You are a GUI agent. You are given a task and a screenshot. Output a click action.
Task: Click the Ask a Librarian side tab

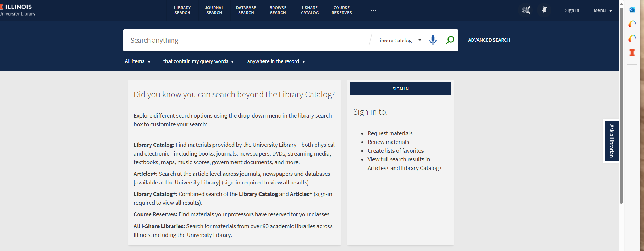(x=611, y=141)
